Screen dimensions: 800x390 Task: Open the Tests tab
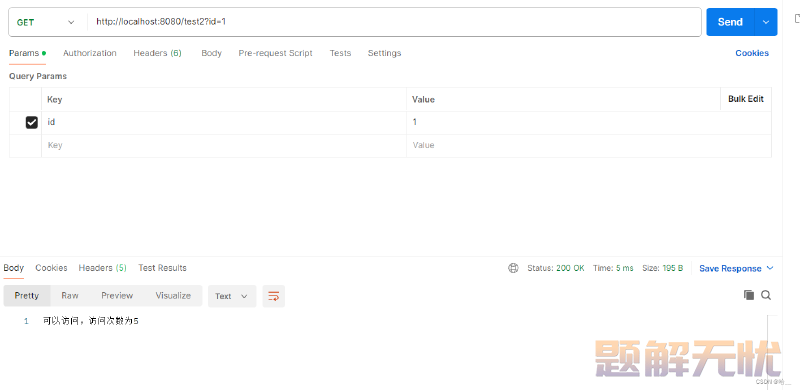click(x=340, y=53)
